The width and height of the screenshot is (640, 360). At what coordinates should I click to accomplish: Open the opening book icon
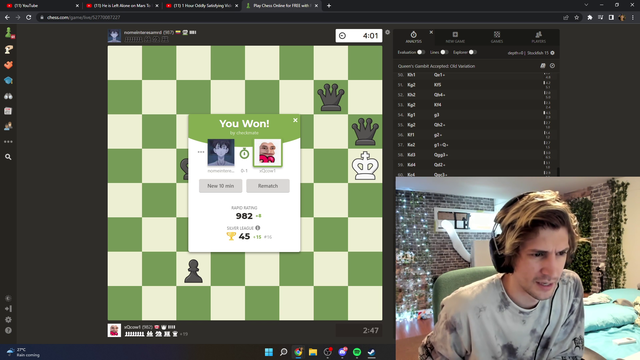543,66
